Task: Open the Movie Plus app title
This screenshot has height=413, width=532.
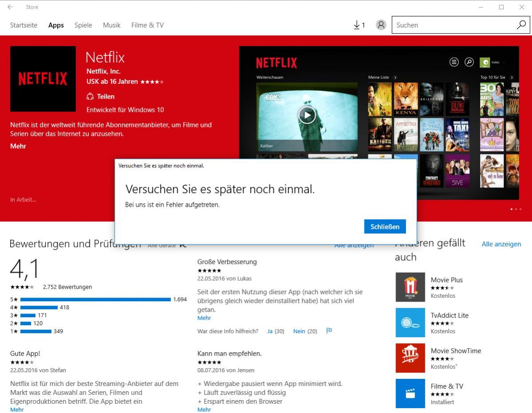Action: [446, 280]
